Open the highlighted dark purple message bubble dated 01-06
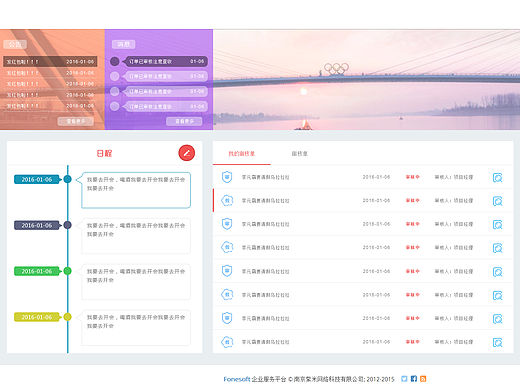The image size is (520, 390). pyautogui.click(x=165, y=61)
